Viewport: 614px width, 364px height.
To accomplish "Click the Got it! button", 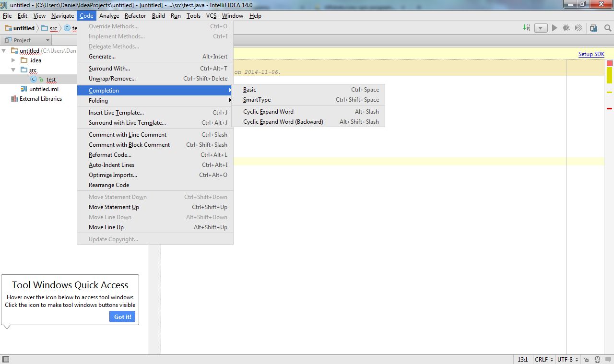I will click(x=122, y=317).
